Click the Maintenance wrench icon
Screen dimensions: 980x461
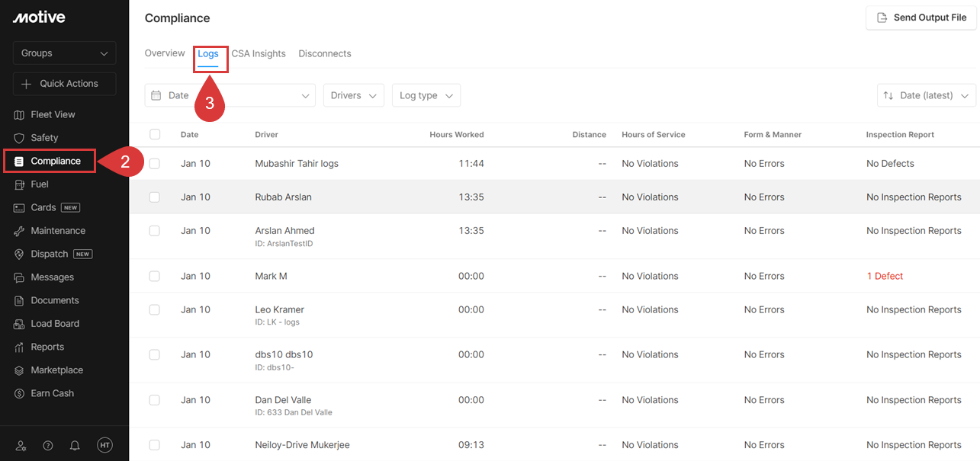pos(19,231)
